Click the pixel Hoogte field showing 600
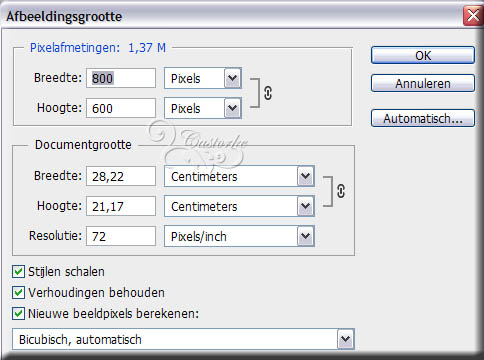Screen dimensions: 484x360 coord(121,108)
